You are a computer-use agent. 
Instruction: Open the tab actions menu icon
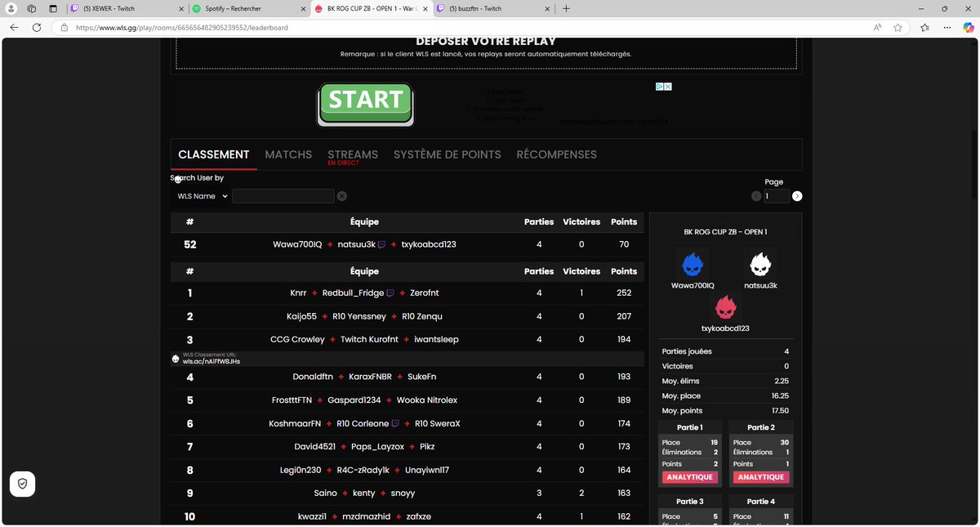click(x=52, y=8)
